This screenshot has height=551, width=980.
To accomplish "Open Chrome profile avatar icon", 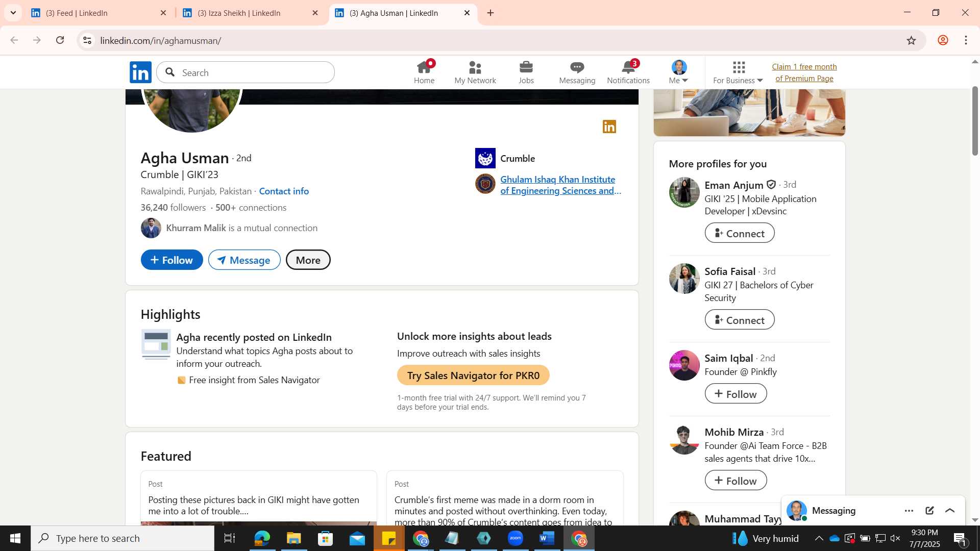I will pyautogui.click(x=943, y=40).
